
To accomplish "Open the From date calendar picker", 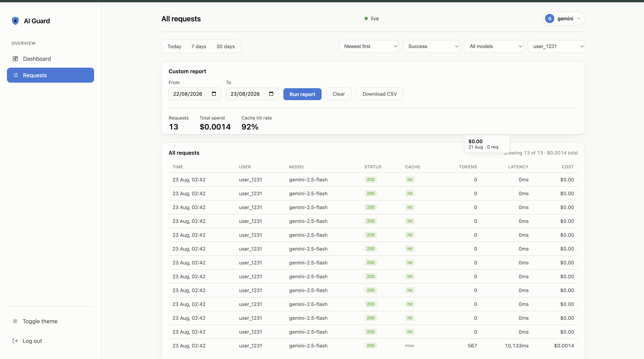I will pos(214,94).
